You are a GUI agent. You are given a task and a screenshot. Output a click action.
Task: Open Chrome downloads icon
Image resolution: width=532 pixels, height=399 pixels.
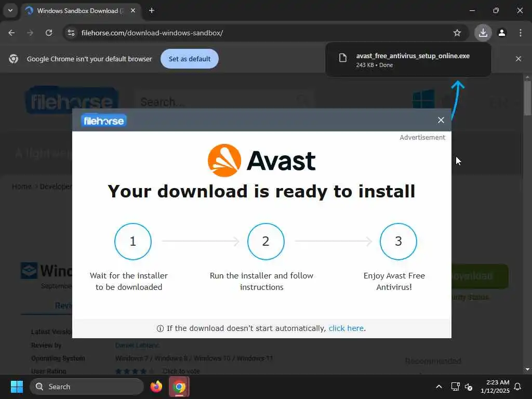tap(483, 33)
